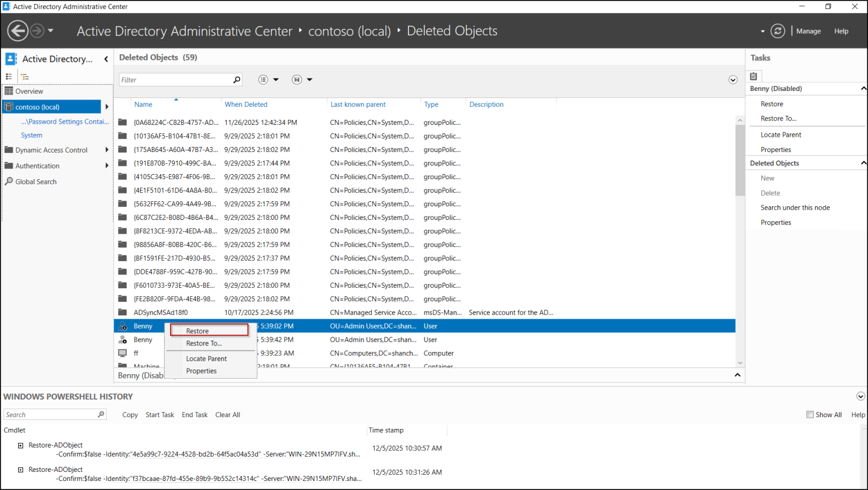Enable the Show All checkbox
The width and height of the screenshot is (868, 490).
point(809,414)
